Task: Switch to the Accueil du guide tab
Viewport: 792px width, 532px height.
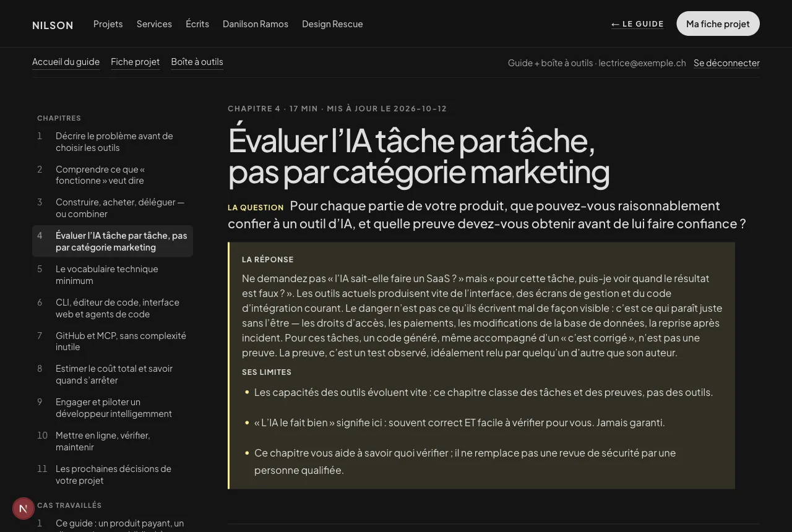Action: (66, 62)
